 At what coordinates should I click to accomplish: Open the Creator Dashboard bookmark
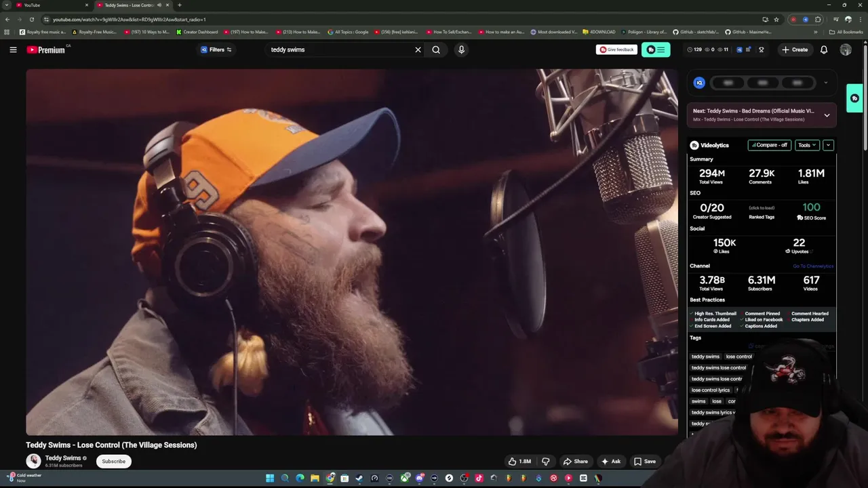[197, 32]
